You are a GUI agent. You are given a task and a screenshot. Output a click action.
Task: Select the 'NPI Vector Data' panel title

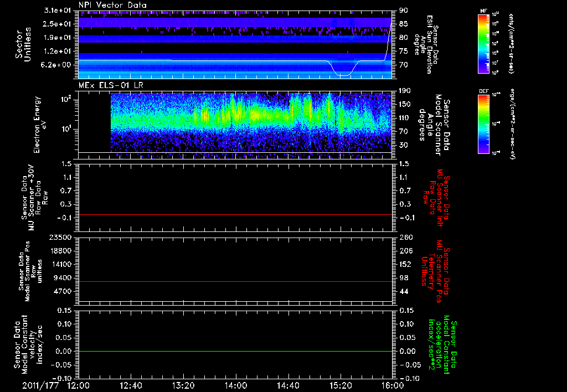click(x=112, y=5)
